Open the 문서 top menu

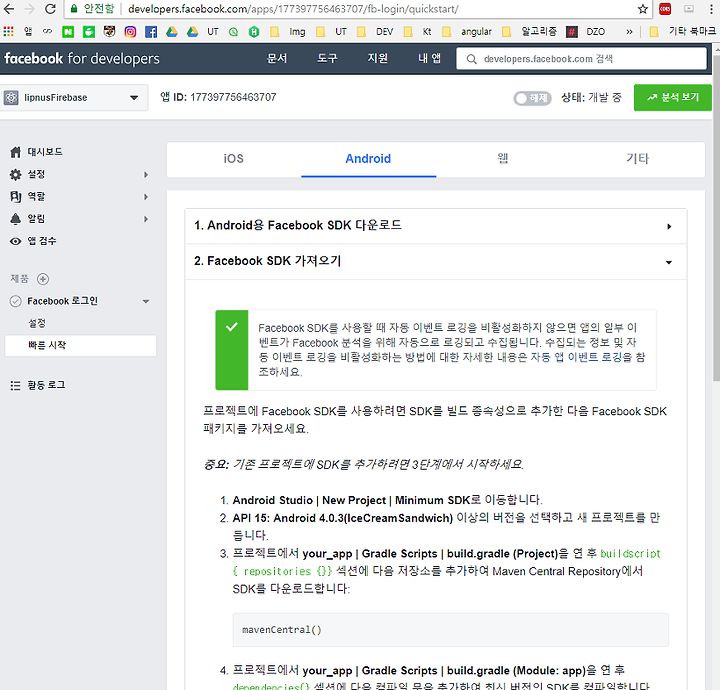click(x=277, y=58)
